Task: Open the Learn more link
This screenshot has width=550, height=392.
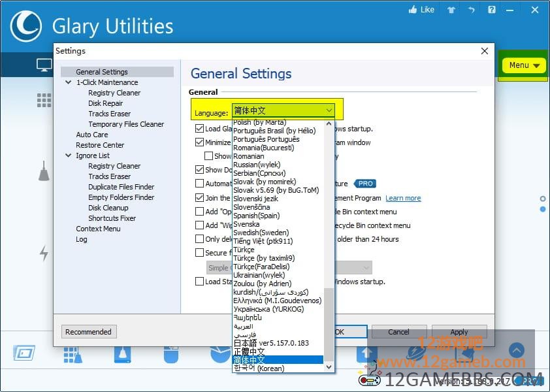Action: click(x=403, y=198)
